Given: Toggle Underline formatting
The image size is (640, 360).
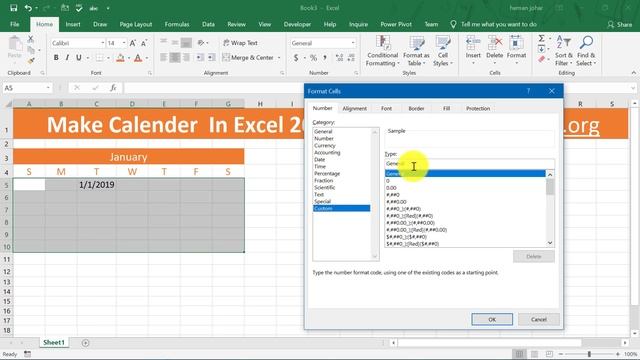Looking at the screenshot, I should coord(78,58).
